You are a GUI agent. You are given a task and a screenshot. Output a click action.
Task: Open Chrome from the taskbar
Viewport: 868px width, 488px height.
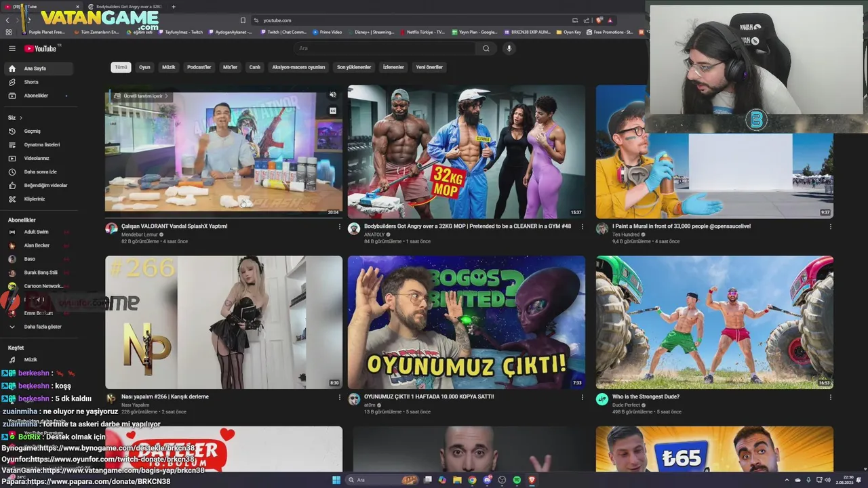(x=472, y=480)
